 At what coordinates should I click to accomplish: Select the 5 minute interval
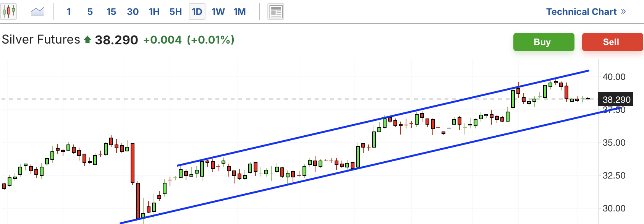[x=90, y=12]
